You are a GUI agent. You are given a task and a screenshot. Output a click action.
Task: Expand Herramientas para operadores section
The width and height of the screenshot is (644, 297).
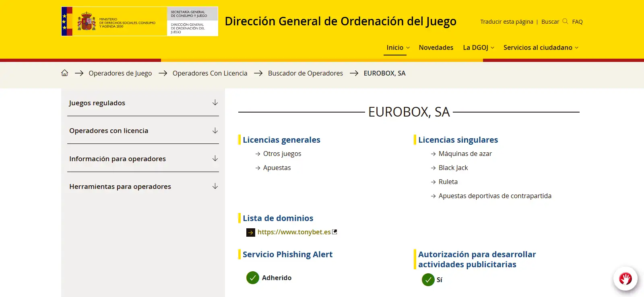pyautogui.click(x=143, y=186)
